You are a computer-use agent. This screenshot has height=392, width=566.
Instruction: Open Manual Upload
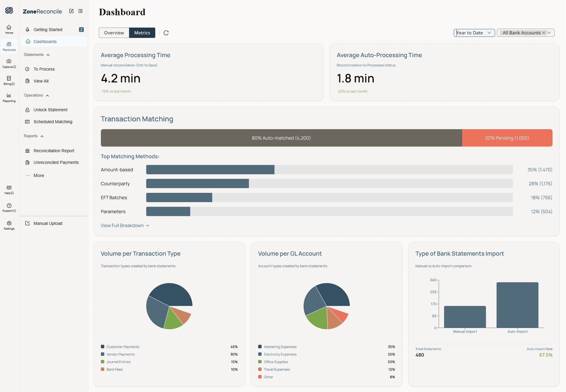[48, 223]
